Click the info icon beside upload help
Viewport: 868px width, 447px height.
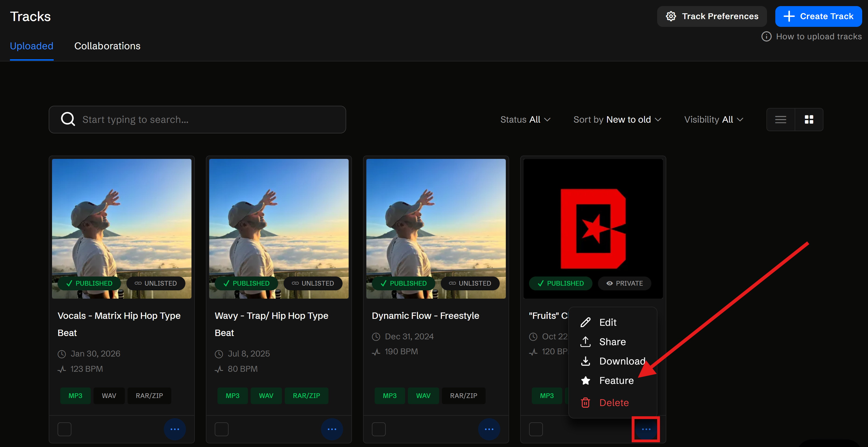(x=766, y=37)
